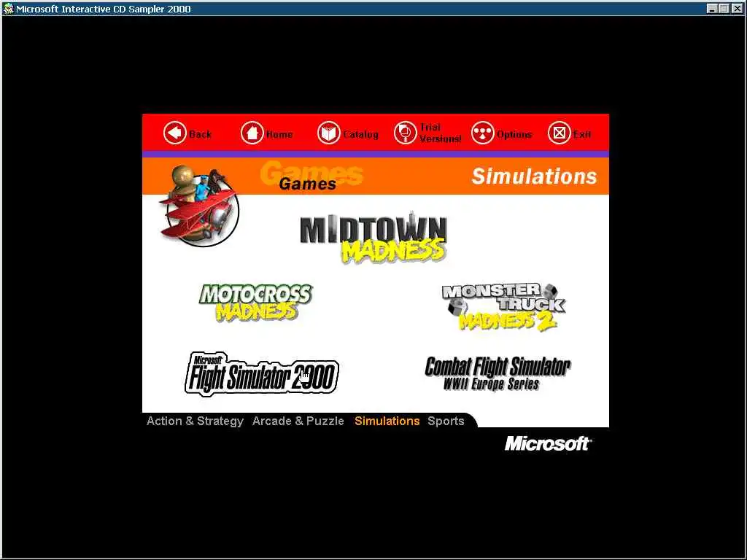Click the Exit X icon
Screen dimensions: 747x560
click(560, 133)
